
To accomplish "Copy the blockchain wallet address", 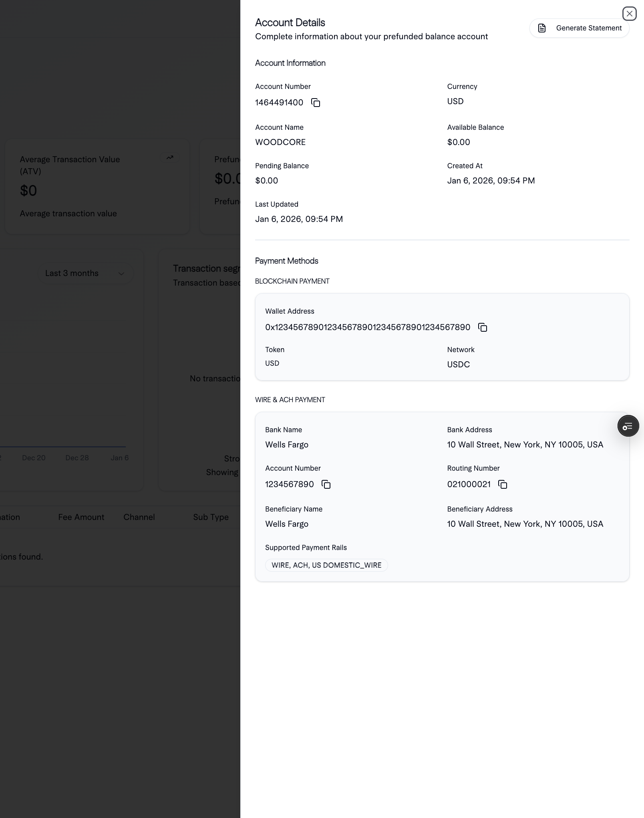I will click(x=483, y=328).
